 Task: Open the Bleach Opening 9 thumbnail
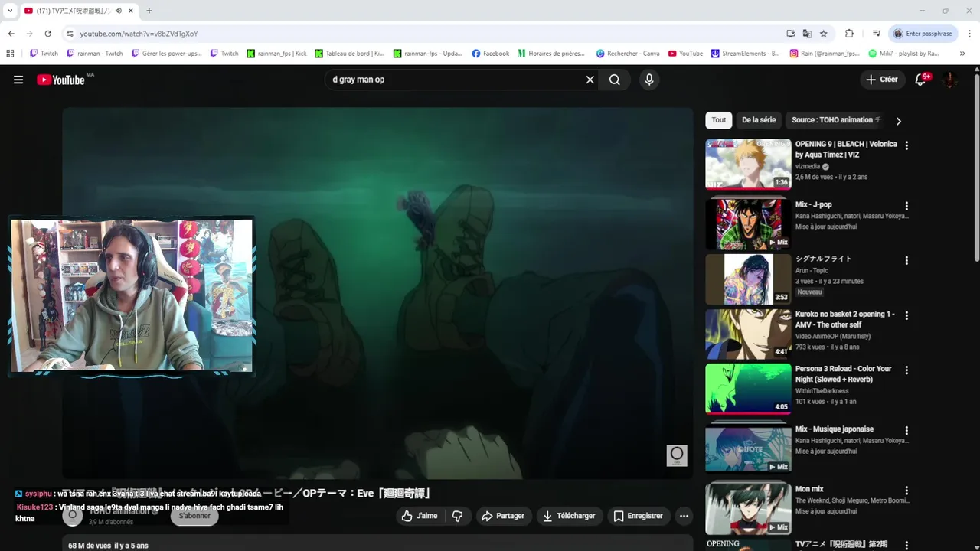[x=748, y=164]
